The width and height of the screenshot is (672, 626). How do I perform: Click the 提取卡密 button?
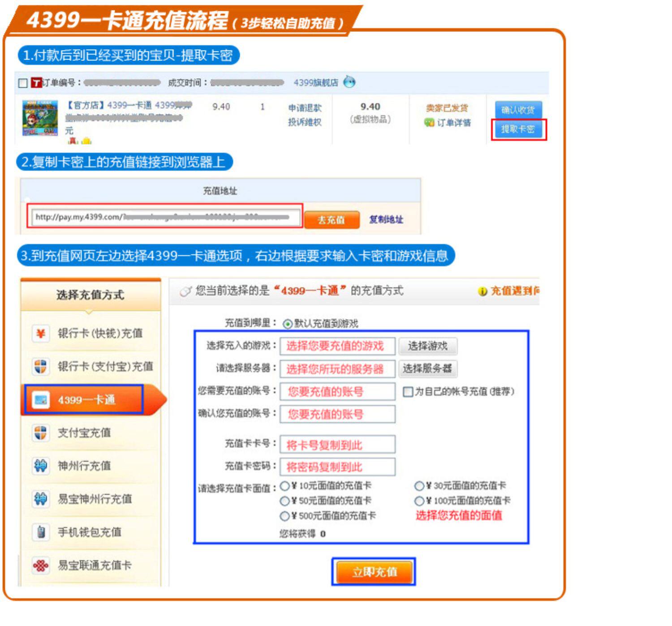518,129
